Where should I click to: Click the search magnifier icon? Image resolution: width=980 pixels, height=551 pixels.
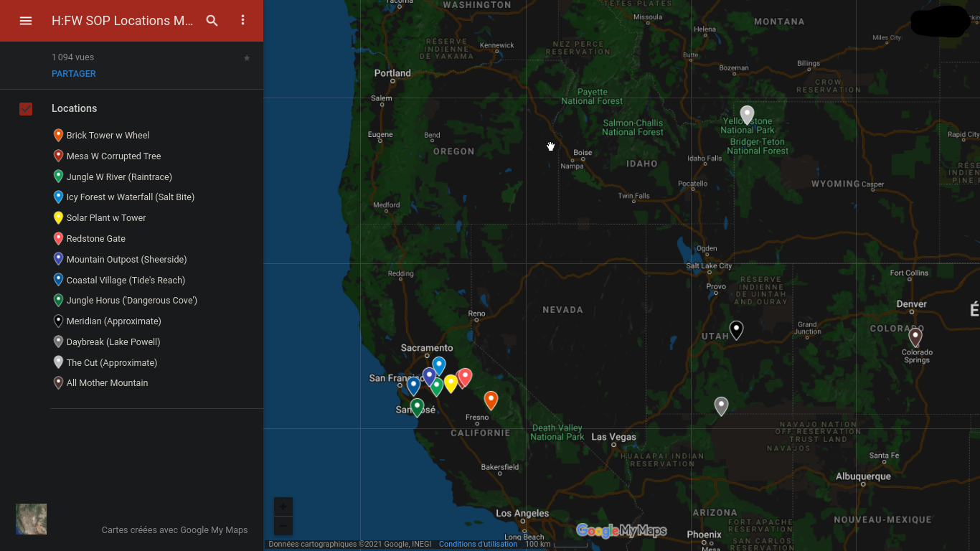(x=212, y=21)
